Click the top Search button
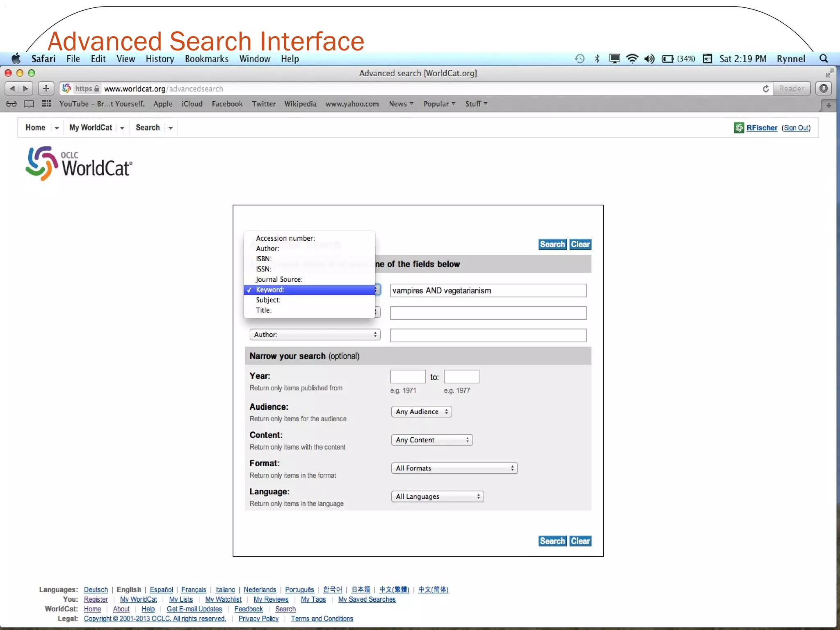The image size is (840, 630). 552,244
